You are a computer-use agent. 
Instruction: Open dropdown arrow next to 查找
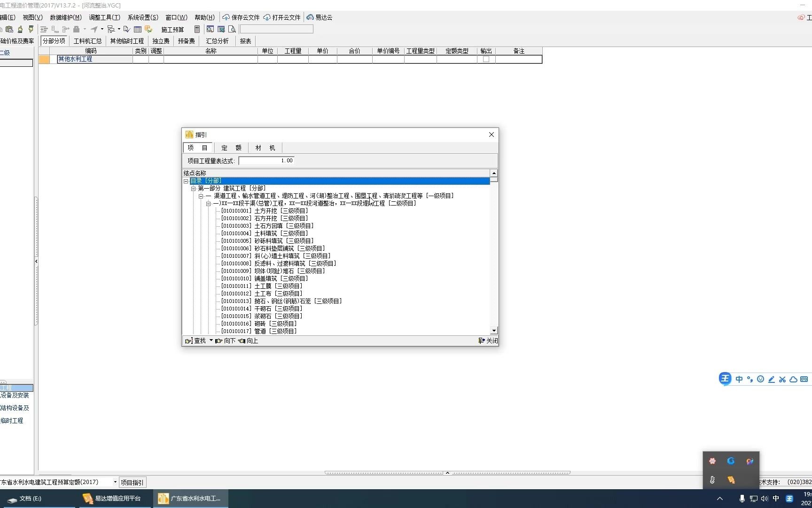tap(211, 341)
